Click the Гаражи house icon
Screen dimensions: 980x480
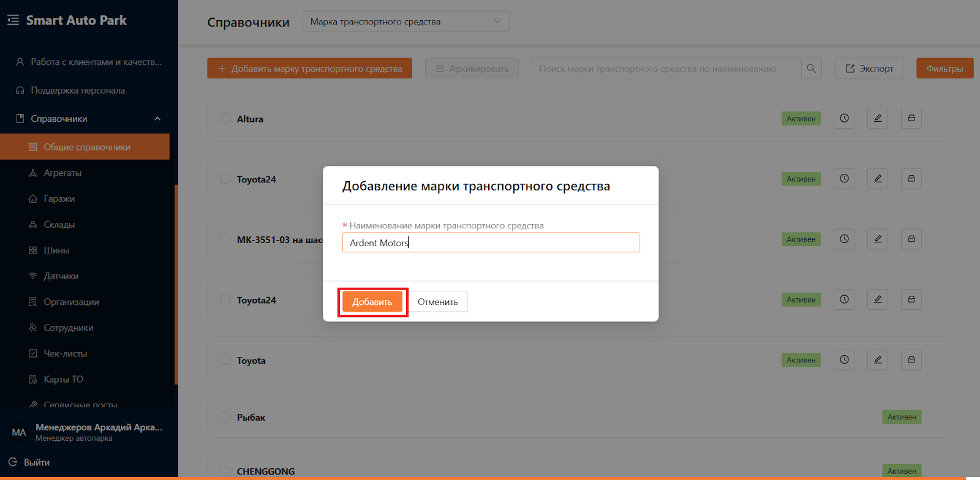point(33,198)
